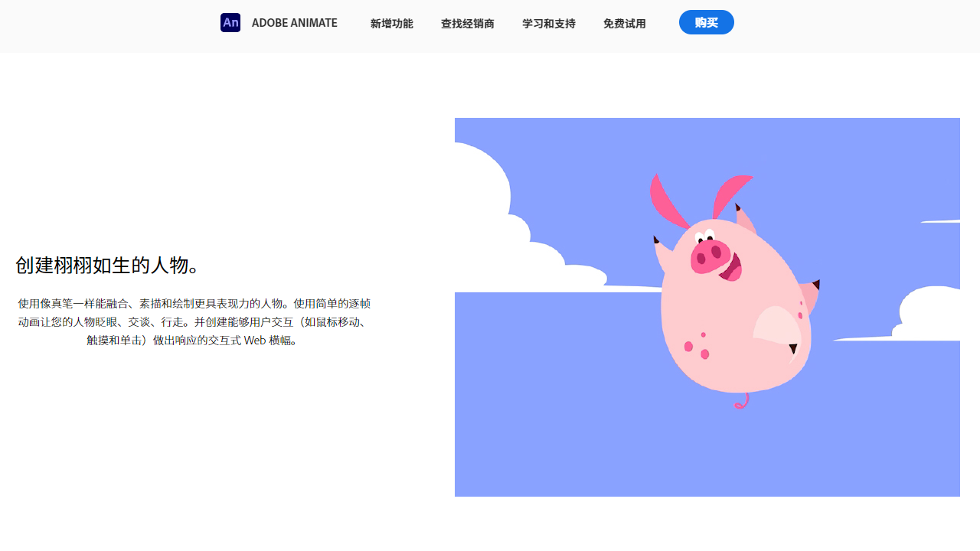Click the dark blue Animate product badge
This screenshot has width=980, height=551.
(230, 22)
